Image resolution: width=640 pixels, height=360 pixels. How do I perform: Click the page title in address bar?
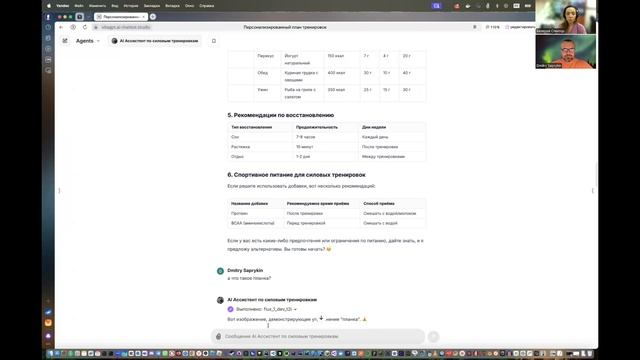click(x=285, y=27)
